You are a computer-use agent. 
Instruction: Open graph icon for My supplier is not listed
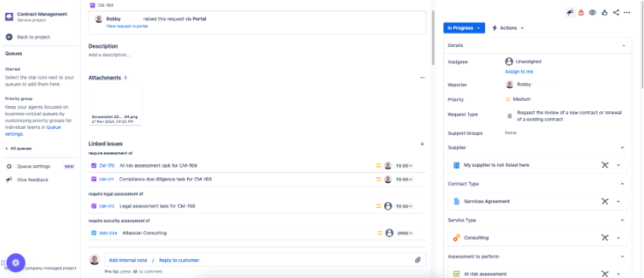pos(605,165)
